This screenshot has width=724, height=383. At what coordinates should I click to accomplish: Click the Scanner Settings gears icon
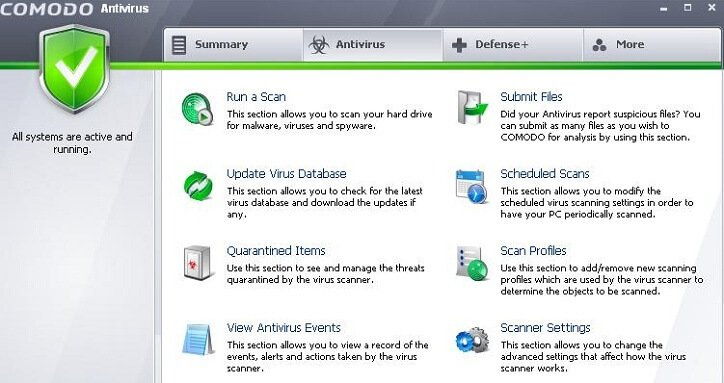pos(472,340)
